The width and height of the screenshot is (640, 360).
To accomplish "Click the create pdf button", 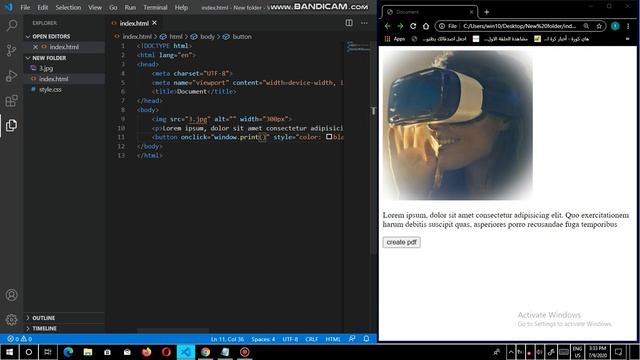I will 402,242.
